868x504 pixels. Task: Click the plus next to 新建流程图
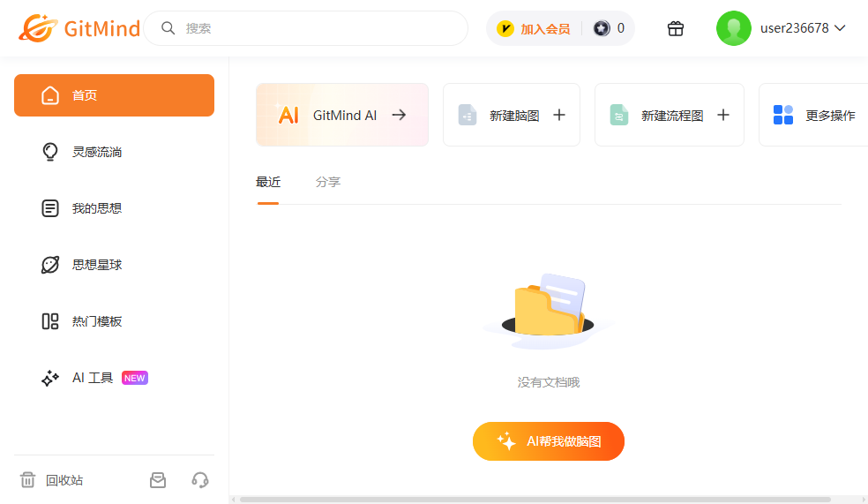(723, 115)
